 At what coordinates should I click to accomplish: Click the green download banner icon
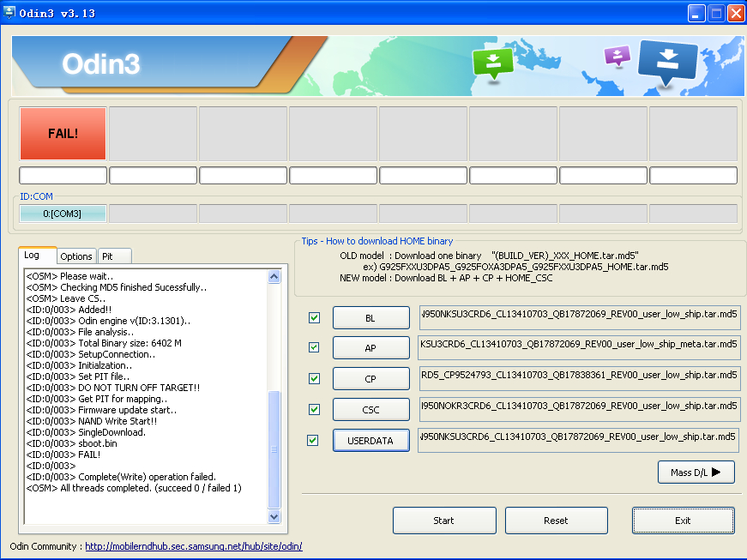(x=492, y=63)
